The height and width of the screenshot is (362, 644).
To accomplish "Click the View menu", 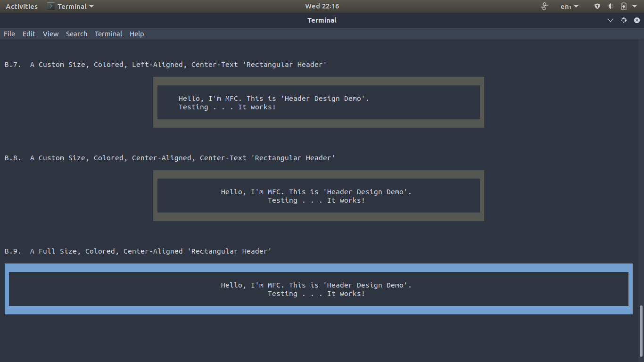I will [x=50, y=33].
